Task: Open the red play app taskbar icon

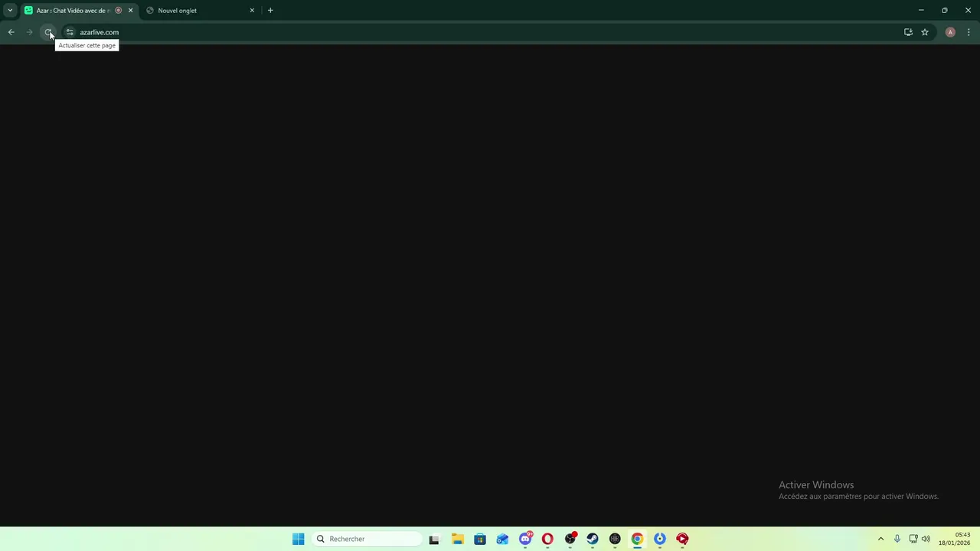Action: point(682,539)
